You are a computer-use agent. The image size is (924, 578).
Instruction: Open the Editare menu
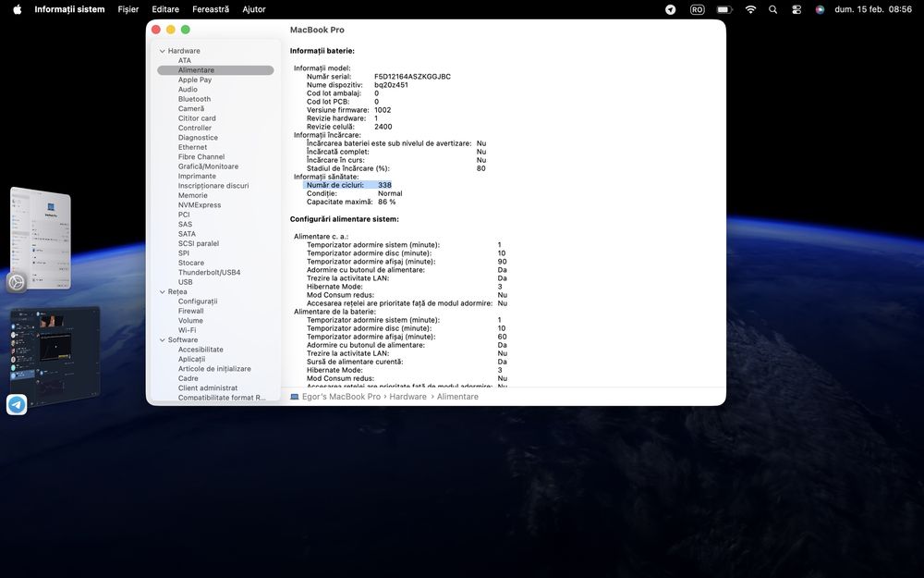(165, 9)
